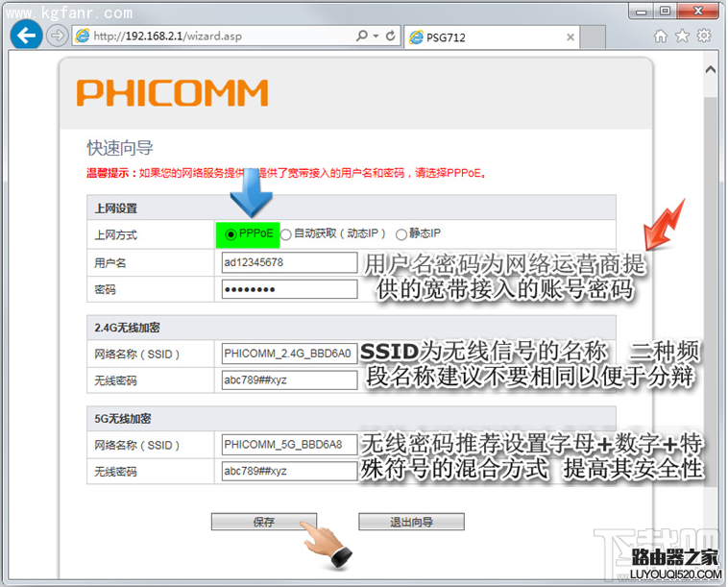This screenshot has height=587, width=728.
Task: Minimize the browser window
Action: [642, 11]
